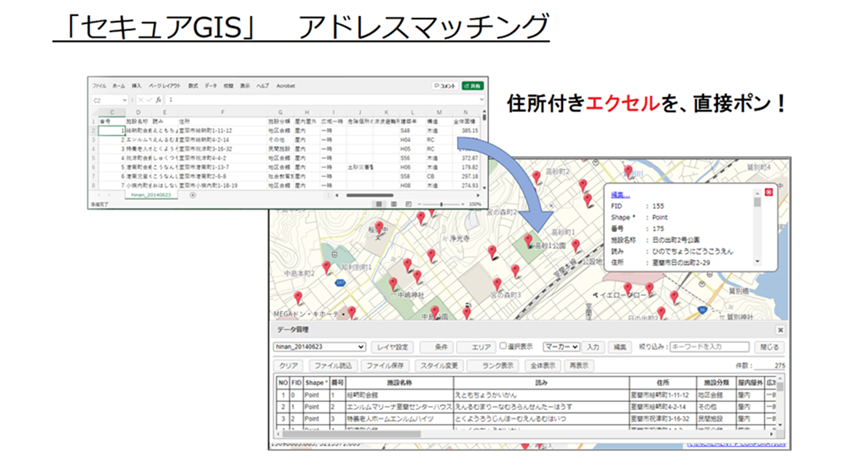Click the スタイル変更 button
The width and height of the screenshot is (853, 467).
click(439, 366)
